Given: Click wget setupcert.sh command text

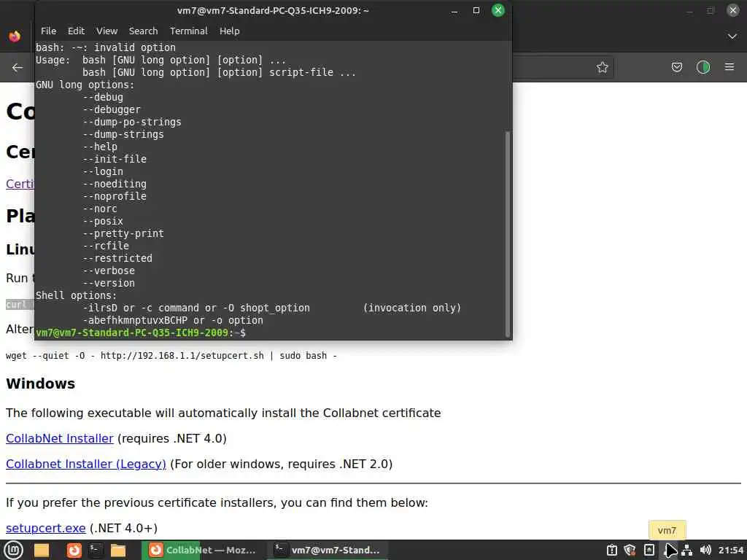Looking at the screenshot, I should point(171,356).
